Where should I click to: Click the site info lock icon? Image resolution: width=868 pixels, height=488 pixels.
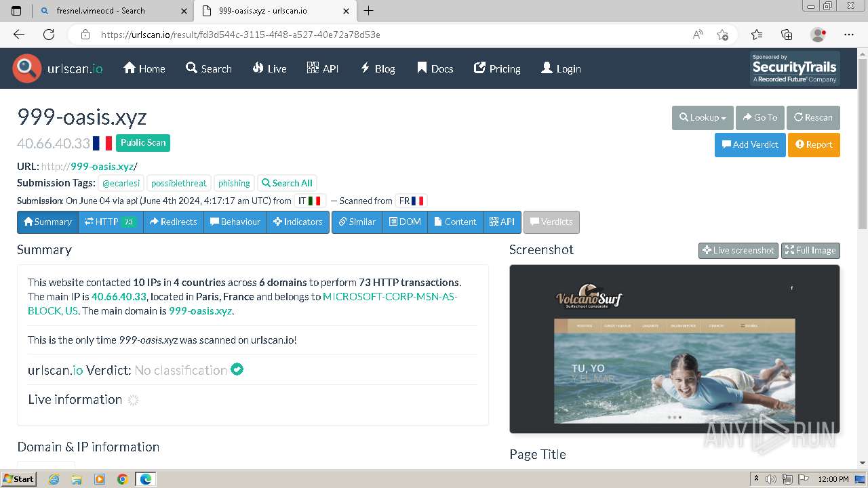point(85,35)
